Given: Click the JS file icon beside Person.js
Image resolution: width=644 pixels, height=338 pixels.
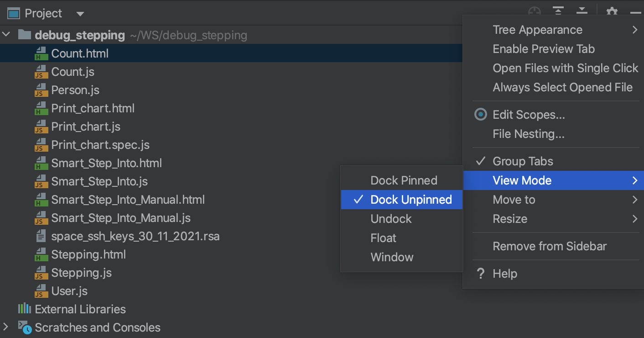Looking at the screenshot, I should point(40,90).
